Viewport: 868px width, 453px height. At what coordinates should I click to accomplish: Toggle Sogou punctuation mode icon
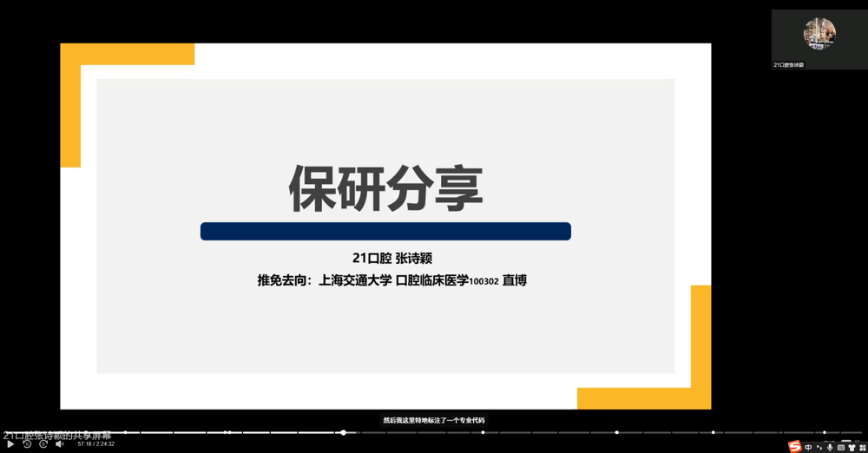pos(819,448)
